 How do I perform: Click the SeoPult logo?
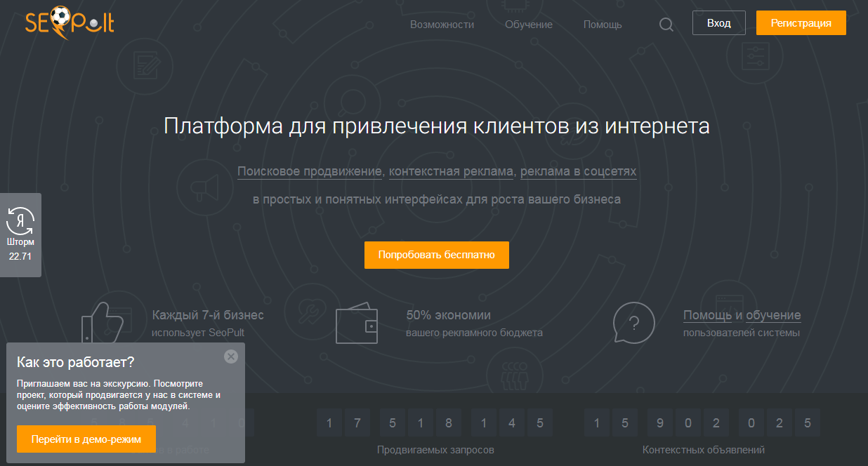coord(69,23)
